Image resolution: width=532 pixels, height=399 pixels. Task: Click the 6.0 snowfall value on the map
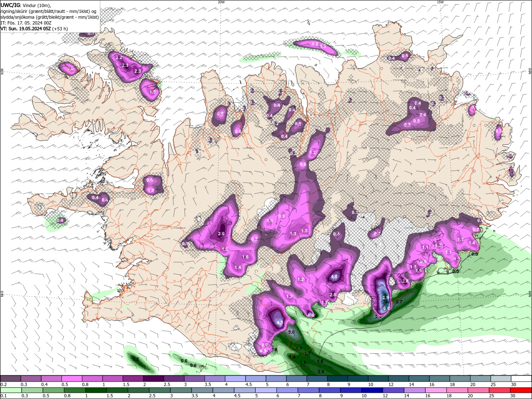(x=386, y=308)
